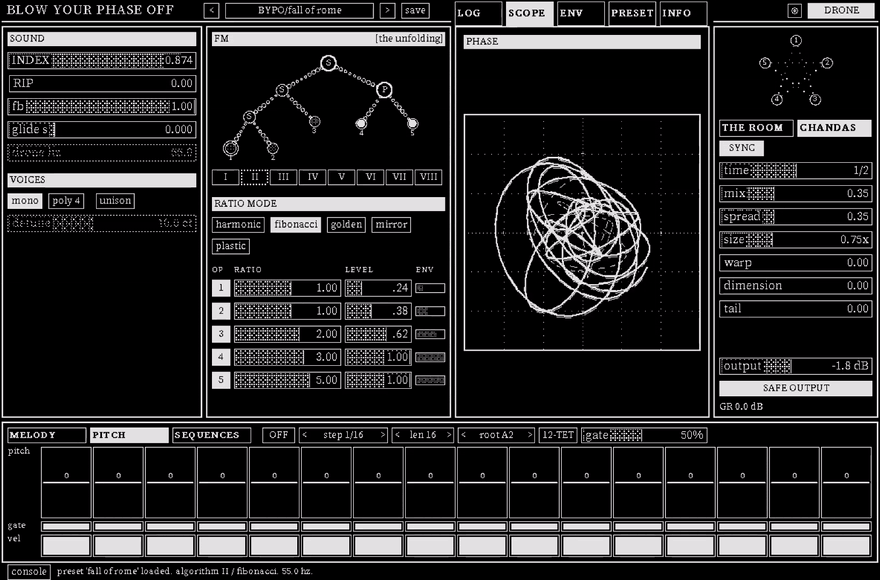Click the S node directly above operator 3
Viewport: 880px width, 580px height.
pos(282,90)
